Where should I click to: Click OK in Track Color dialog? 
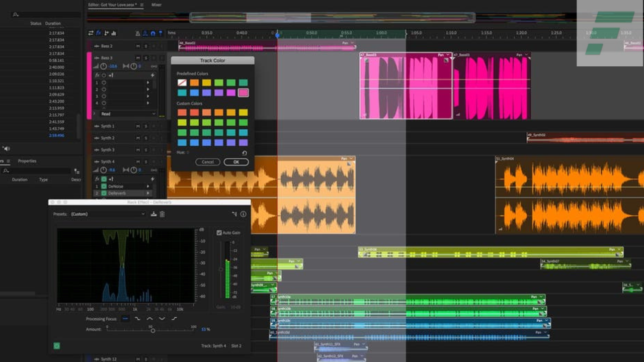tap(236, 162)
